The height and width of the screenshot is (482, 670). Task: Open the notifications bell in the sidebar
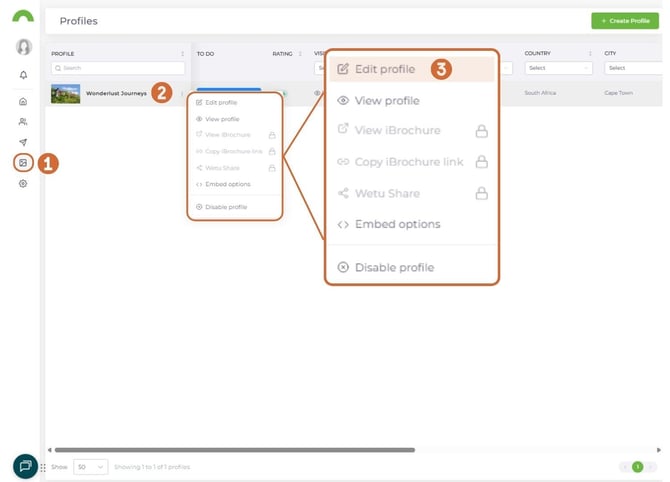click(23, 75)
